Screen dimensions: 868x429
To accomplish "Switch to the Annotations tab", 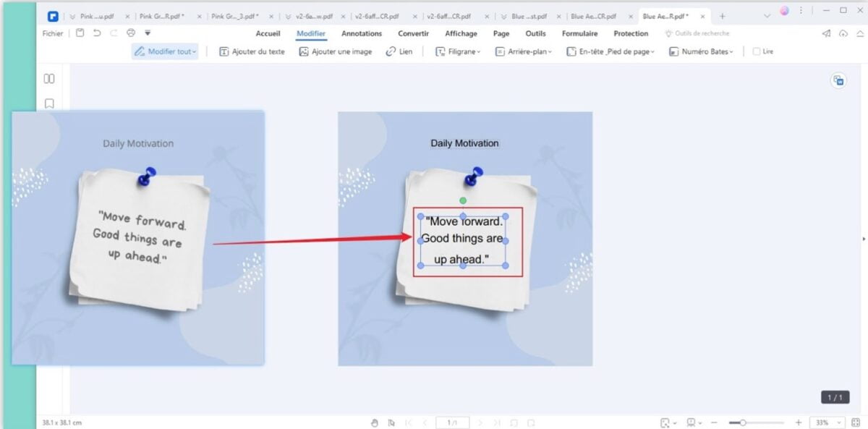I will (x=361, y=33).
